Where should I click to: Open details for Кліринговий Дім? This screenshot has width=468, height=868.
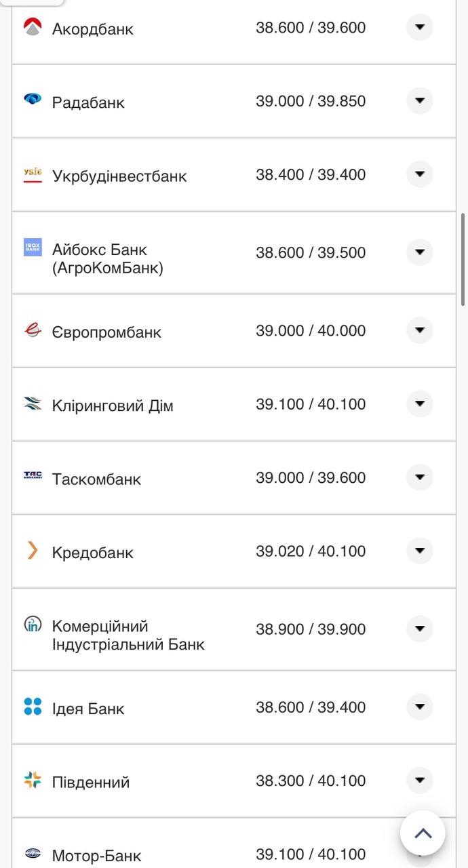coord(419,403)
